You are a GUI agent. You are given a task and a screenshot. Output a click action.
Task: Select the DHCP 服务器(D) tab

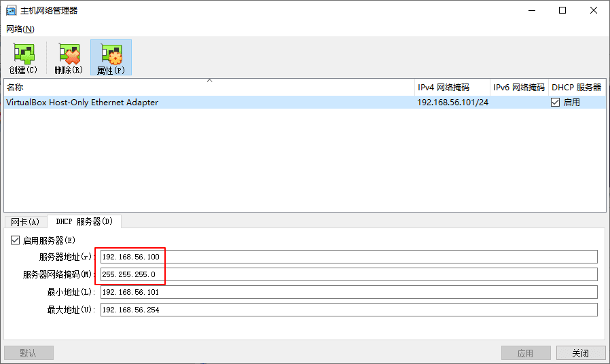point(84,221)
